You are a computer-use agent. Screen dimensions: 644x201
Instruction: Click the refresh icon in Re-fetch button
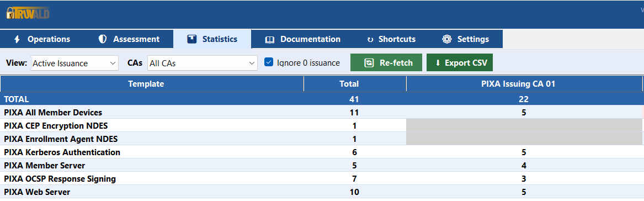[x=369, y=63]
